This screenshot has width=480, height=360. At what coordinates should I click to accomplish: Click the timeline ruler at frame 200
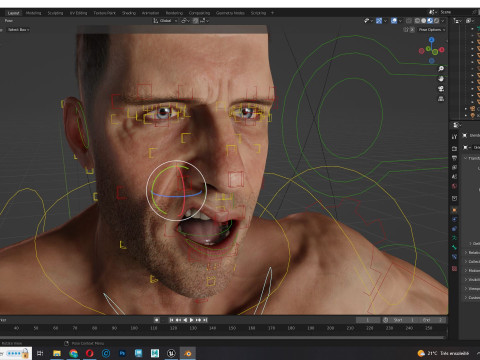[330, 328]
